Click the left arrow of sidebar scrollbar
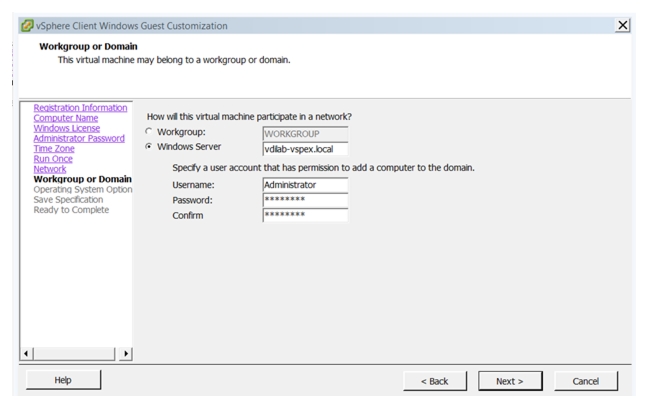This screenshot has width=649, height=409. [x=26, y=354]
